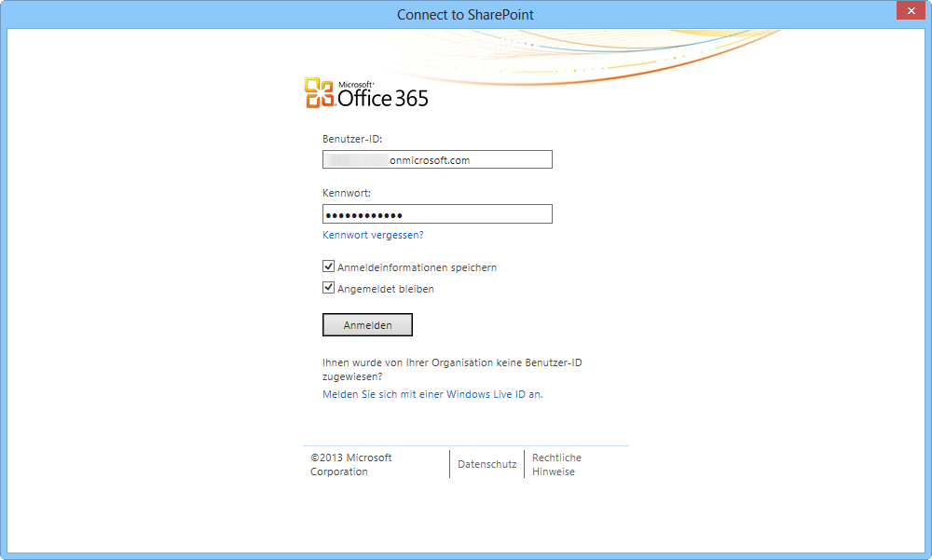Screen dimensions: 932x560
Task: Click the Office 365 wordmark text
Action: pos(382,97)
